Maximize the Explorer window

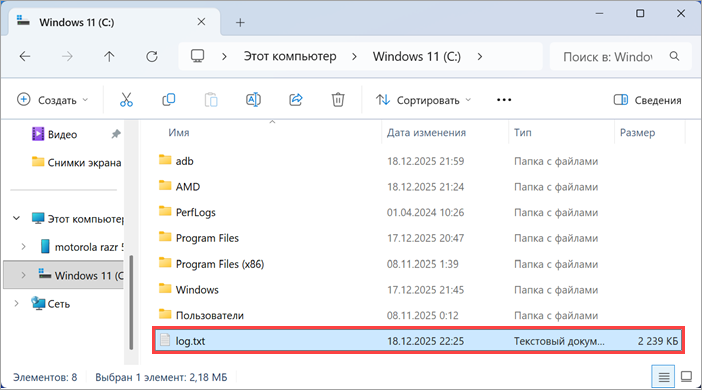(640, 13)
